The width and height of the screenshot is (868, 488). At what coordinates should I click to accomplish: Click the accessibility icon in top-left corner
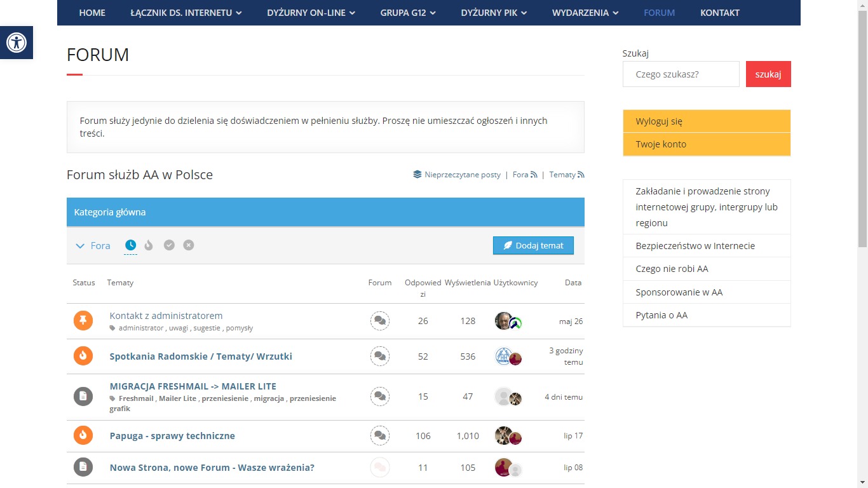pyautogui.click(x=17, y=43)
